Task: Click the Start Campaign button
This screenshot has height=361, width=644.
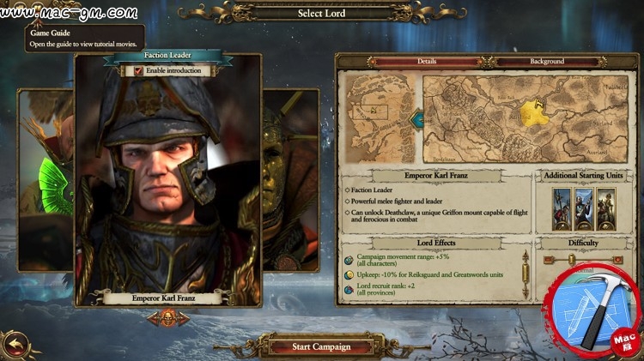Action: [x=321, y=347]
